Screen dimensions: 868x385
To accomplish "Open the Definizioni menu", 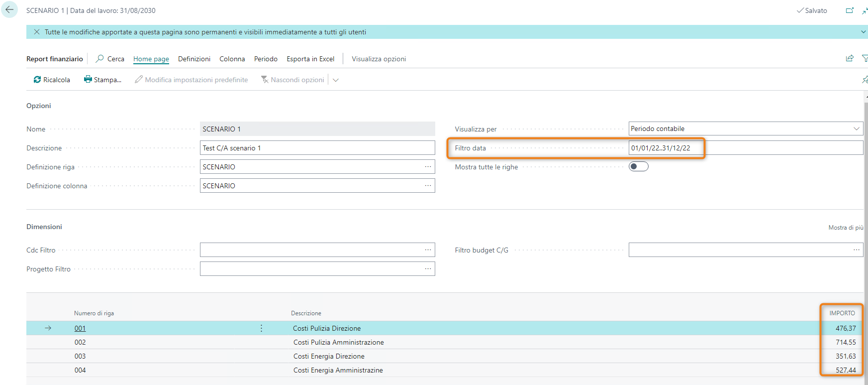I will click(x=194, y=59).
